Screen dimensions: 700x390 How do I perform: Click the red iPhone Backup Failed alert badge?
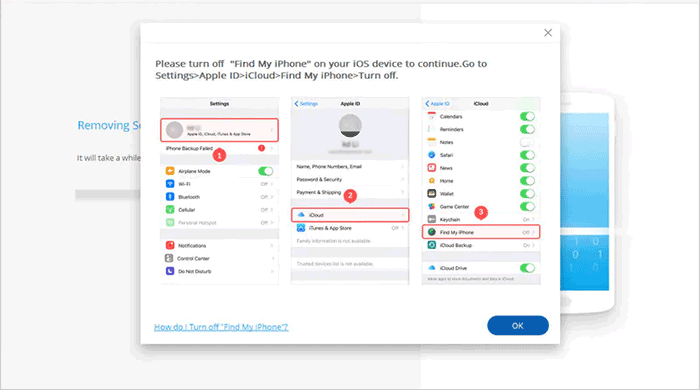tap(262, 148)
